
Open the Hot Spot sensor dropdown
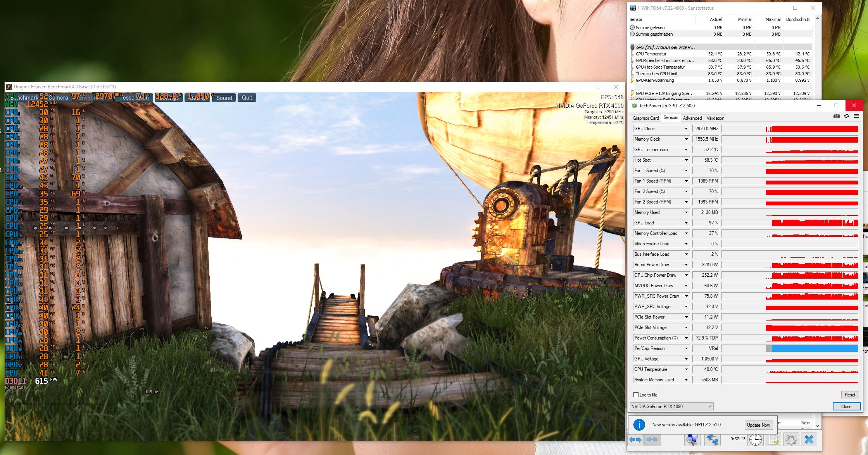pos(686,160)
